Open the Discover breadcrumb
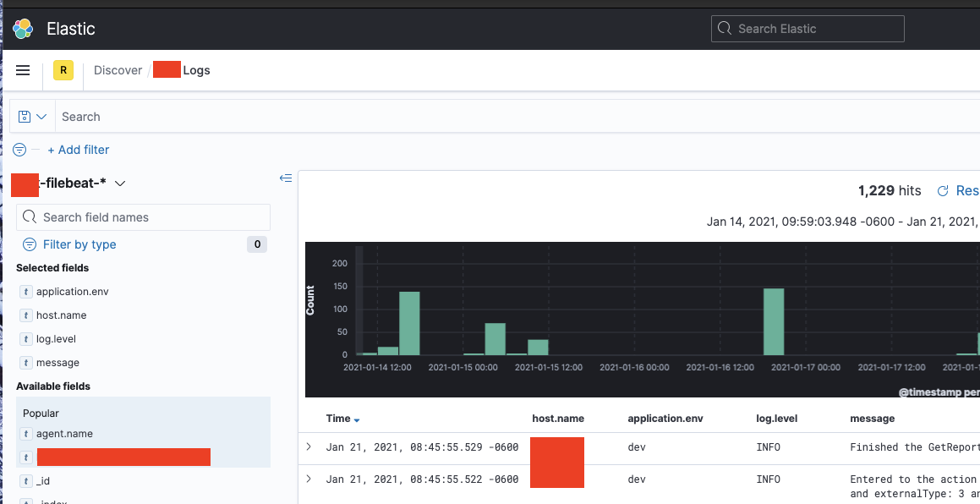The width and height of the screenshot is (980, 504). [x=118, y=70]
